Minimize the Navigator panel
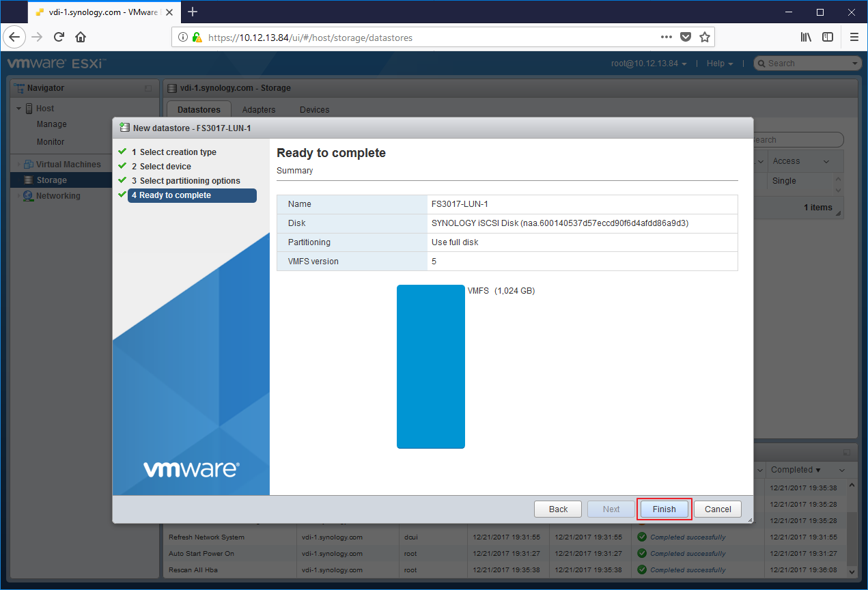The image size is (868, 590). [x=148, y=88]
